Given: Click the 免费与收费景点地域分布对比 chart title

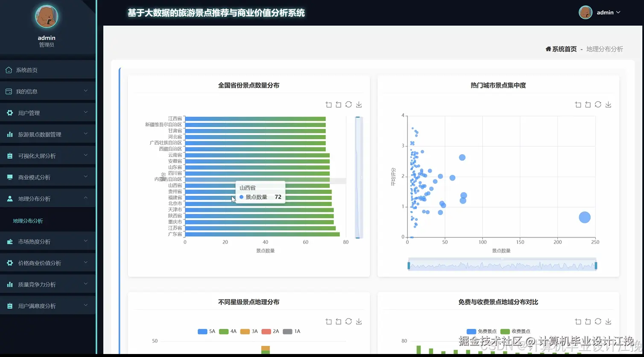Looking at the screenshot, I should click(x=498, y=302).
